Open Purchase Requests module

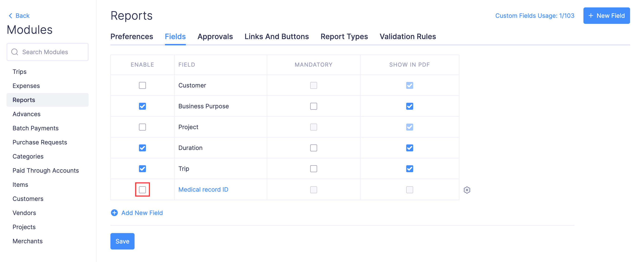[40, 142]
